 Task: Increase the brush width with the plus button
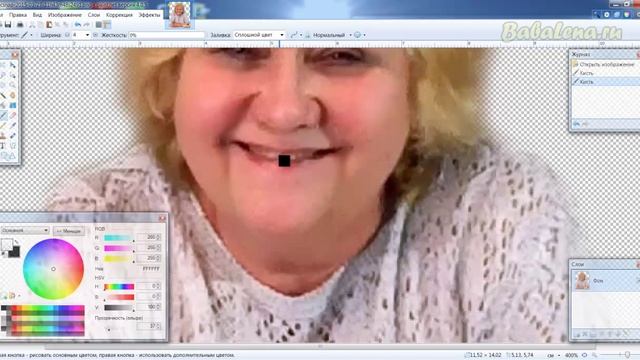coord(95,35)
